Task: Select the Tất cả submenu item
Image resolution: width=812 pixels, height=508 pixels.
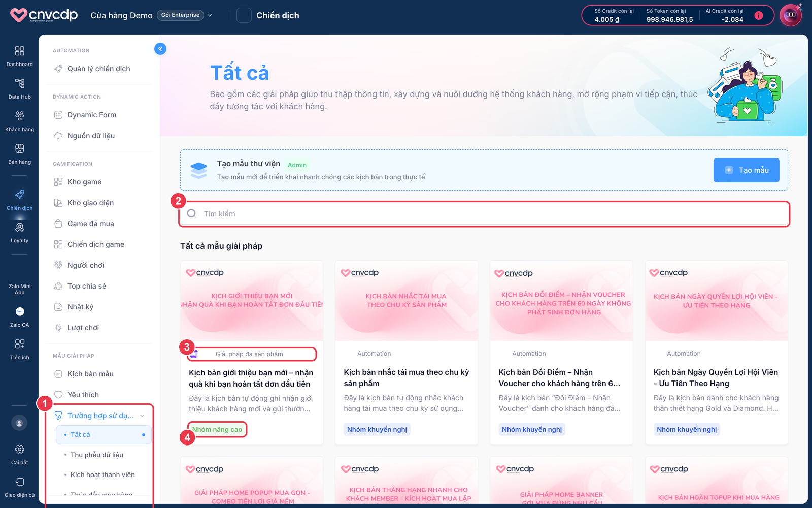Action: click(104, 435)
